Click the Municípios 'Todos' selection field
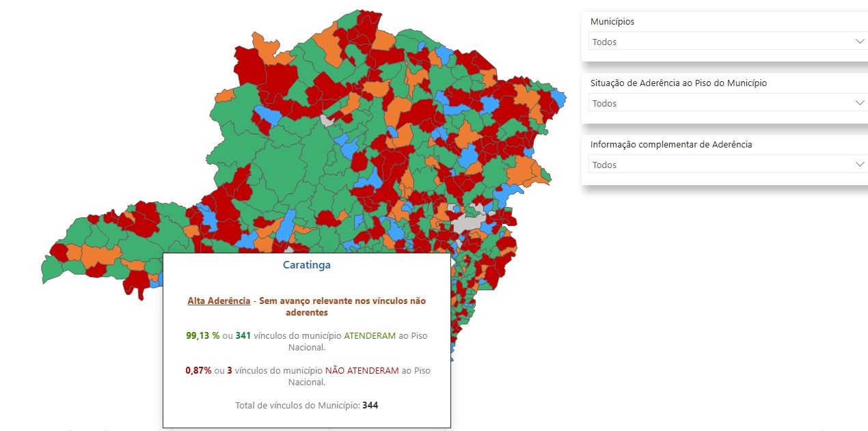This screenshot has height=431, width=868. tap(718, 42)
